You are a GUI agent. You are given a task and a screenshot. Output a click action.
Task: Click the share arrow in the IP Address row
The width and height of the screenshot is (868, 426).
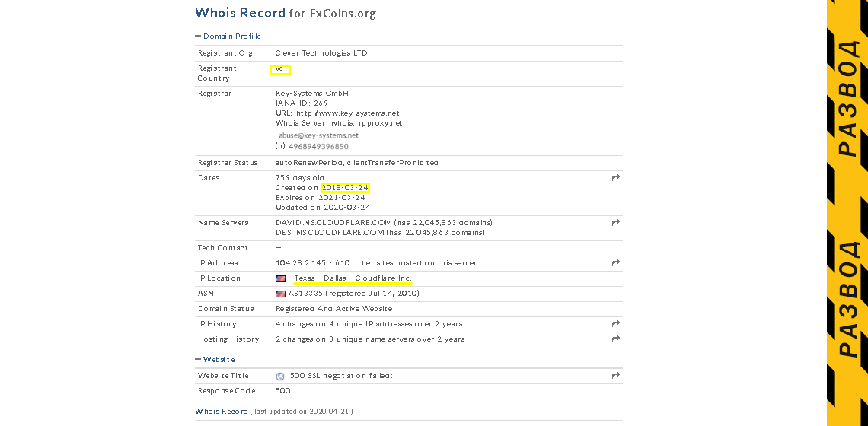615,262
